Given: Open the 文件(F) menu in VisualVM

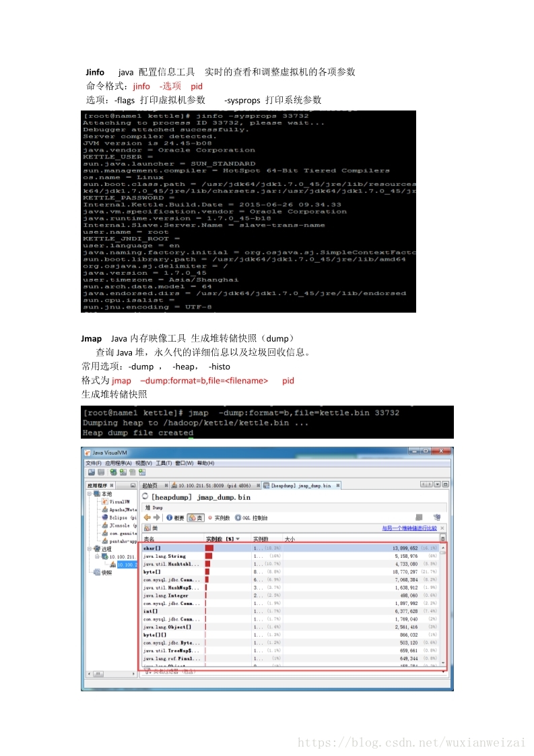Looking at the screenshot, I should click(x=93, y=463).
